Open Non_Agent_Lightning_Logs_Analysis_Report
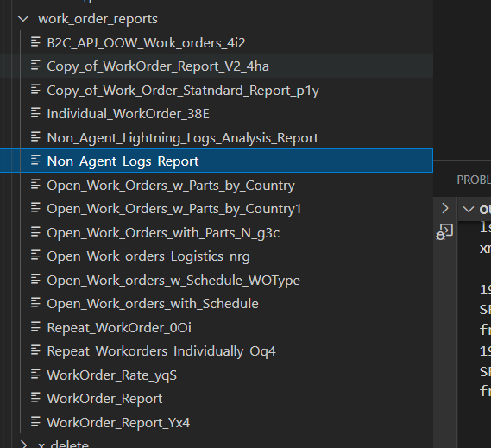 coord(183,138)
